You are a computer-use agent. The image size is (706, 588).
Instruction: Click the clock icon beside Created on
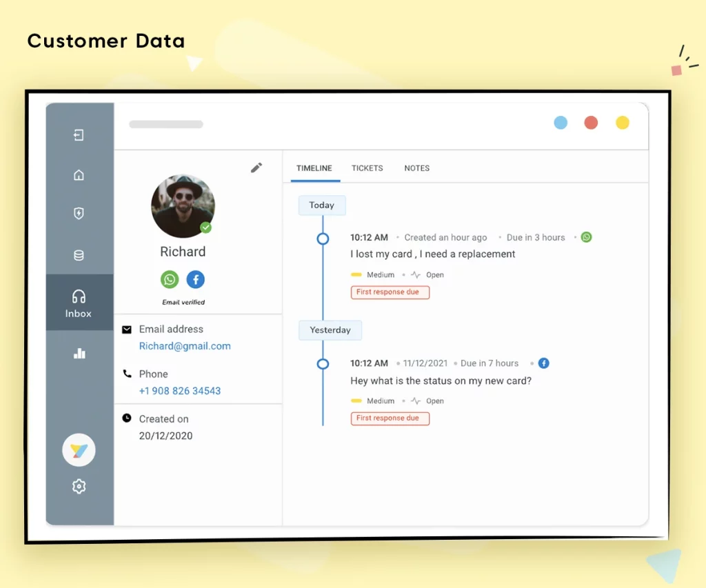pyautogui.click(x=127, y=418)
